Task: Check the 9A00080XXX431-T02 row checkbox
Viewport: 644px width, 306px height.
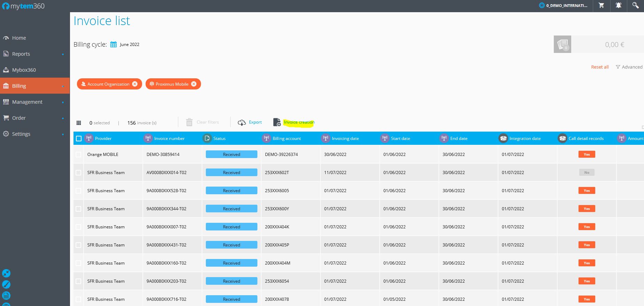Action: click(x=78, y=245)
